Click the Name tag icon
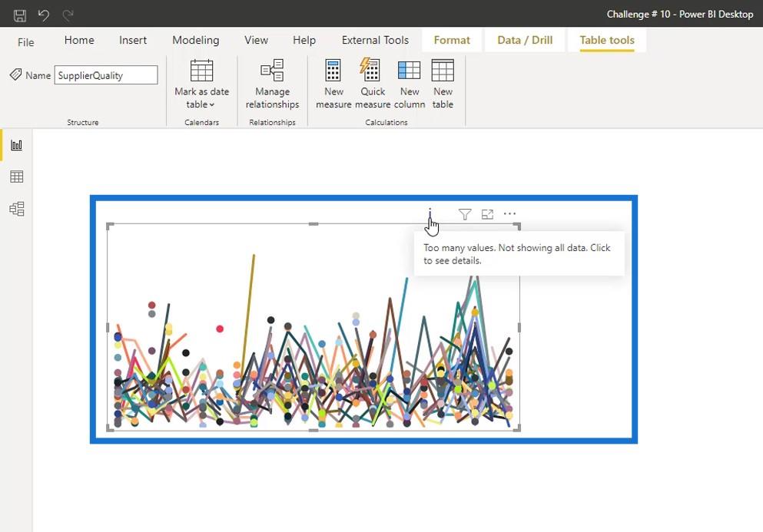The width and height of the screenshot is (763, 532). pos(15,74)
